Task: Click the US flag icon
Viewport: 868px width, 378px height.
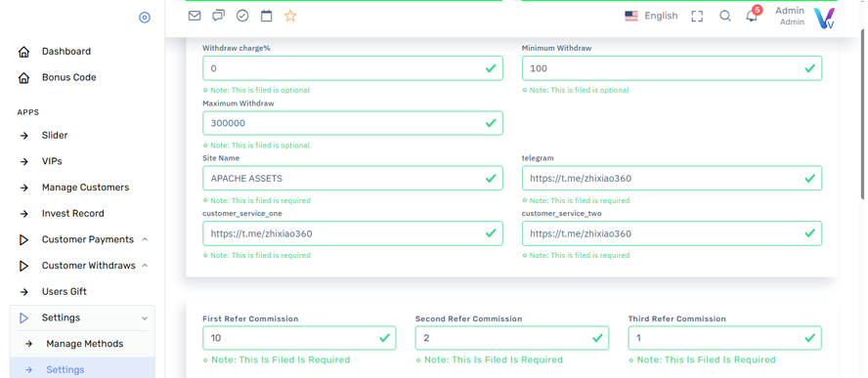Action: coord(631,16)
